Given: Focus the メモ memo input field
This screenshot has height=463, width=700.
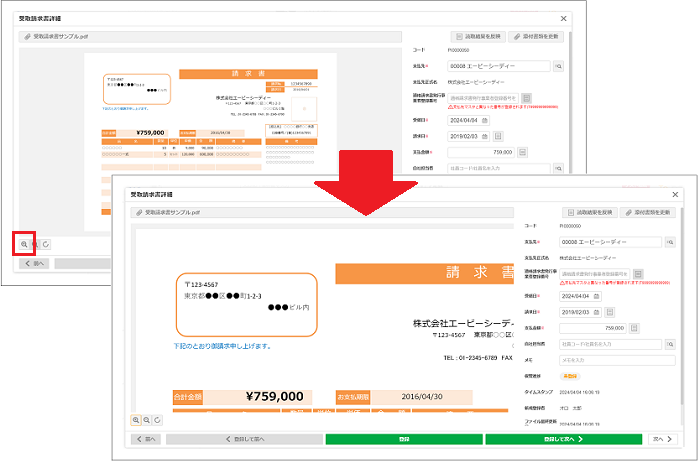Looking at the screenshot, I should 617,360.
